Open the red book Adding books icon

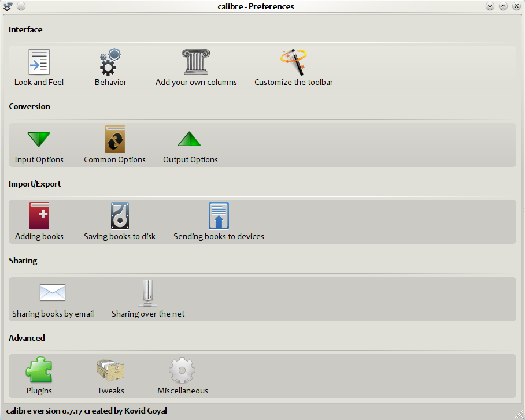pyautogui.click(x=39, y=216)
